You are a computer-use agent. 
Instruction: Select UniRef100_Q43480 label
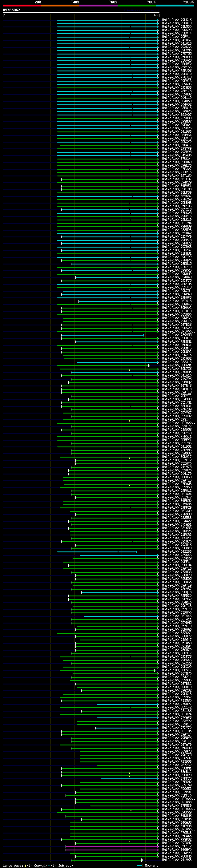(x=176, y=155)
